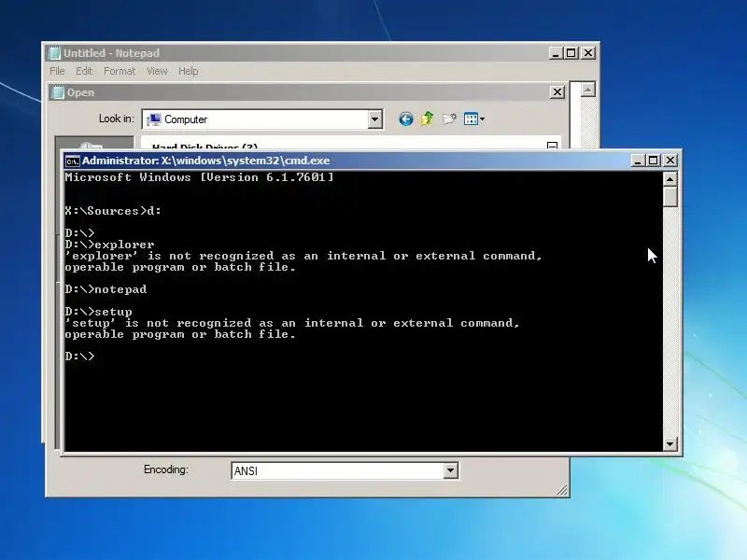Screen dimensions: 747x560
Task: Click the Open dialog title icon
Action: pos(58,91)
